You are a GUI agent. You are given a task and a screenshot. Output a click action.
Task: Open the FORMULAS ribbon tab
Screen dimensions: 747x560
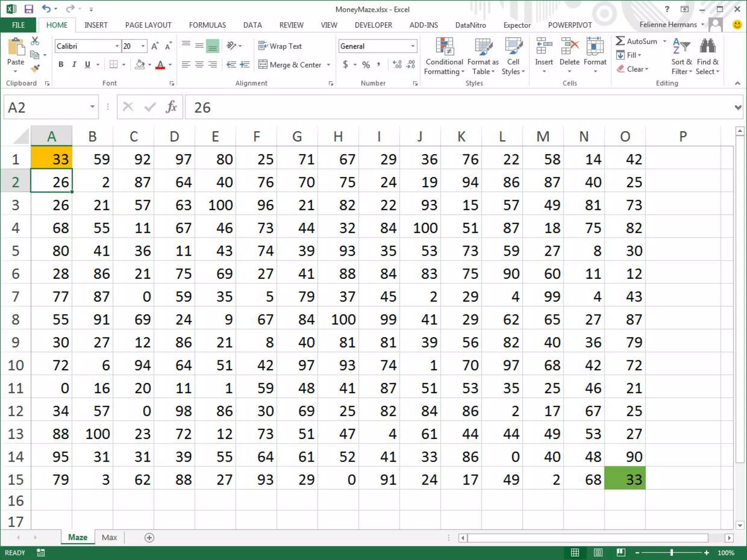point(207,25)
